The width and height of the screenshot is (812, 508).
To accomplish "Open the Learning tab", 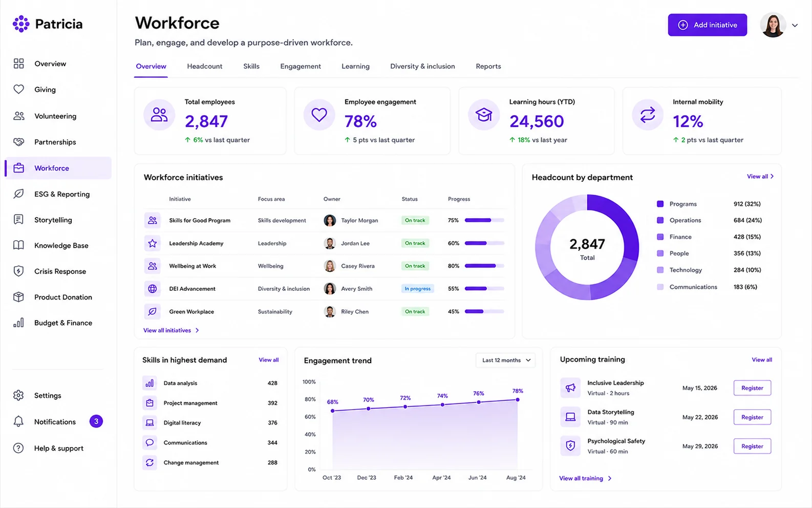I will 355,66.
